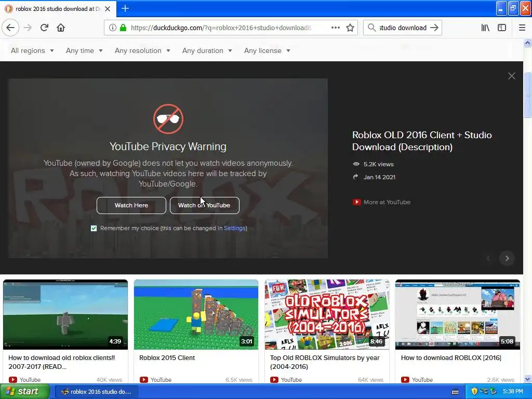Click the Jan 14 2021 date
This screenshot has width=532, height=399.
(x=379, y=177)
